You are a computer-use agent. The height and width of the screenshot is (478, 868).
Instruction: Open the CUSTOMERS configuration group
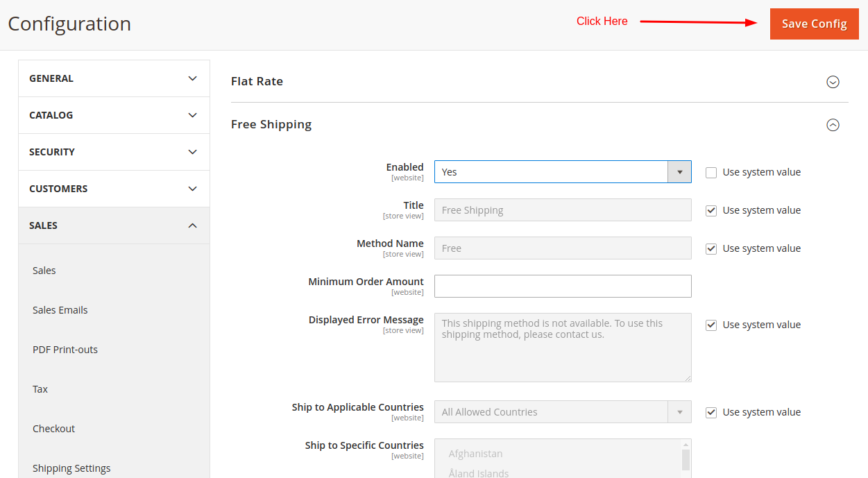point(114,189)
